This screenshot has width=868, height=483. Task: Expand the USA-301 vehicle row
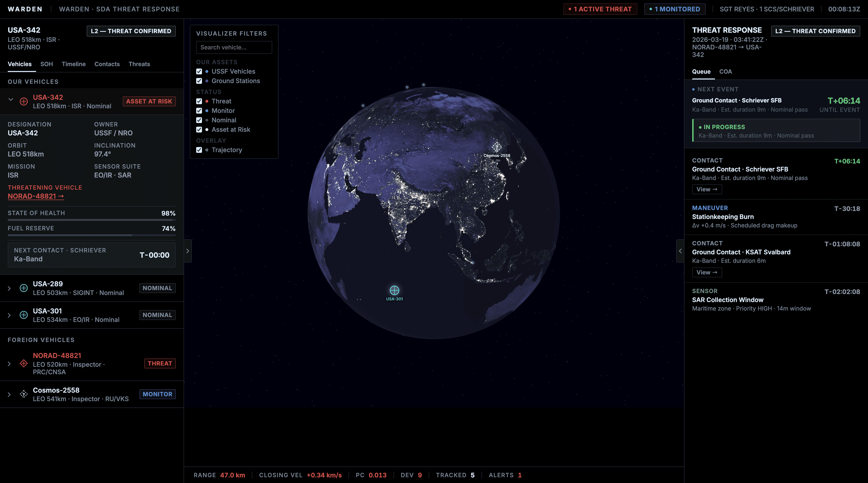point(9,315)
